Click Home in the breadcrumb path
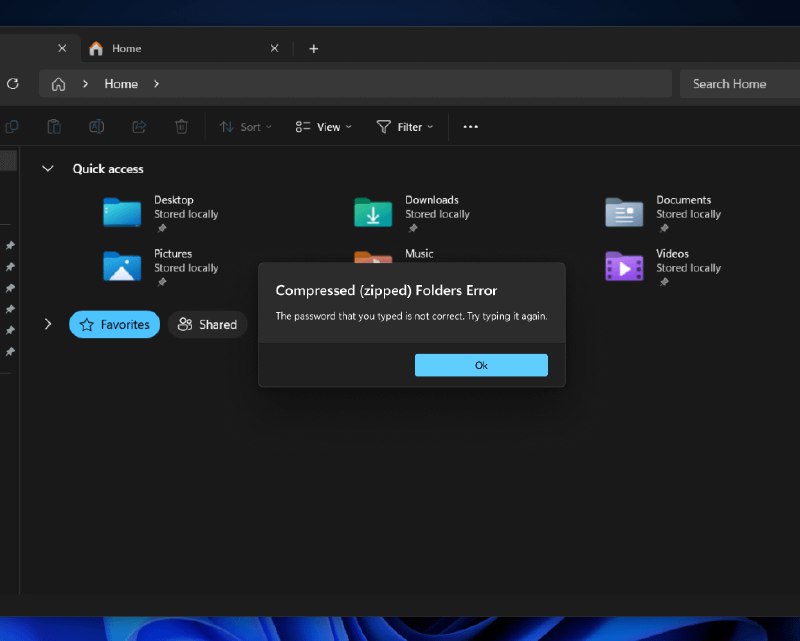 [x=121, y=84]
